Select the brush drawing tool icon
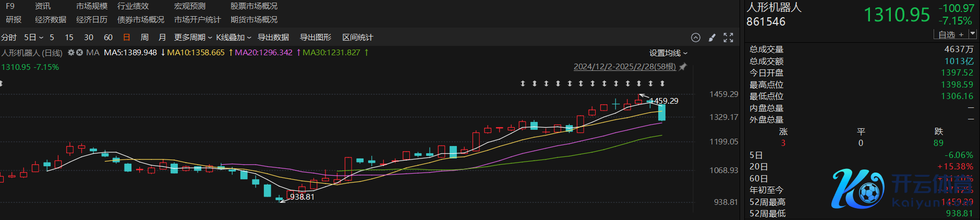Image resolution: width=980 pixels, height=220 pixels. (712, 38)
